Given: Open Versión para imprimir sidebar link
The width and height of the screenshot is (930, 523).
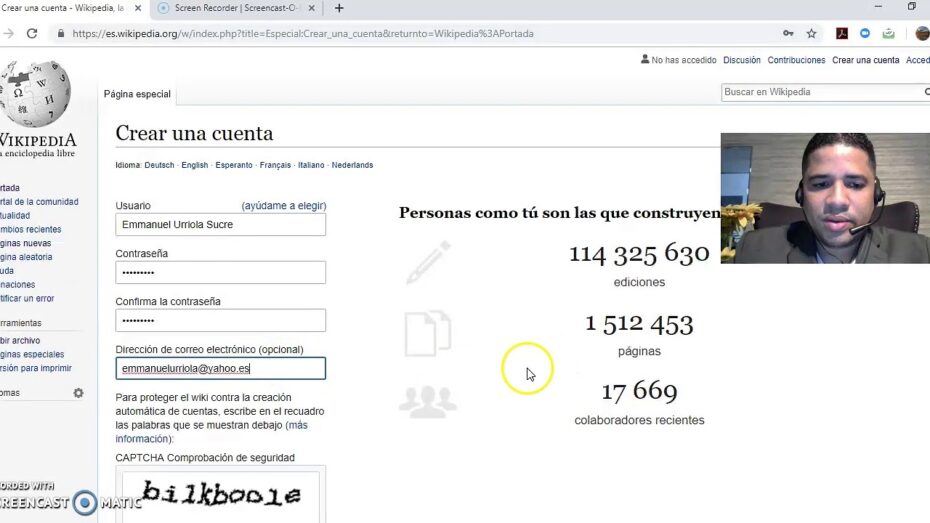Looking at the screenshot, I should click(x=36, y=368).
